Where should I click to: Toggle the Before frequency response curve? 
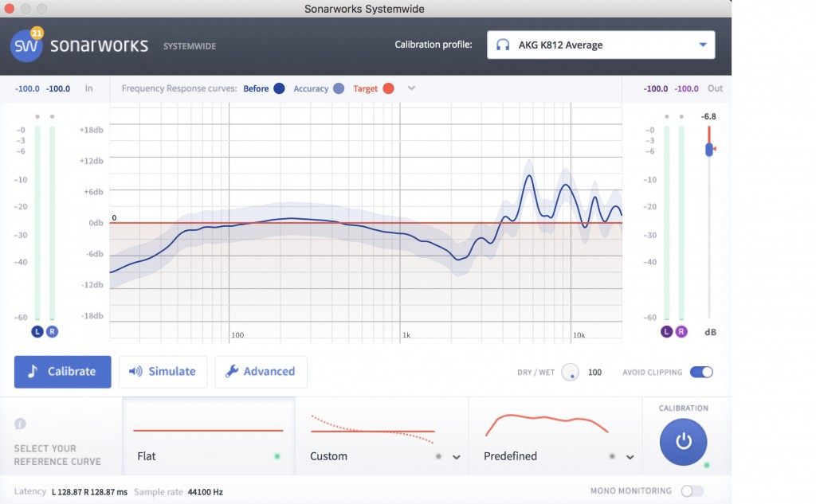[264, 88]
